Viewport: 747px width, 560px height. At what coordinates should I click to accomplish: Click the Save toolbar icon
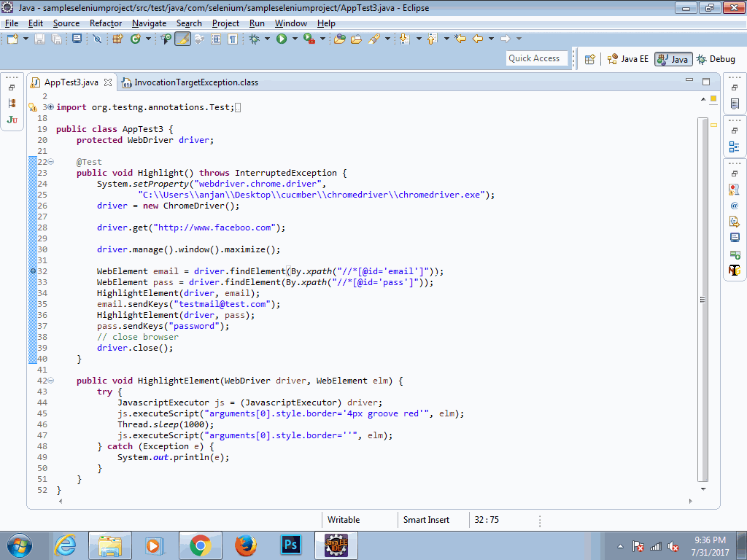(39, 39)
